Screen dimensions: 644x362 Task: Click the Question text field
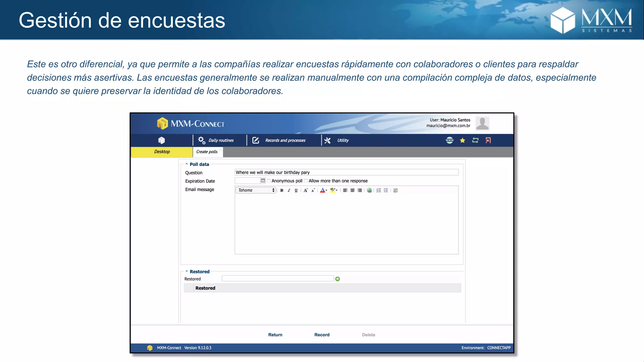click(x=347, y=173)
